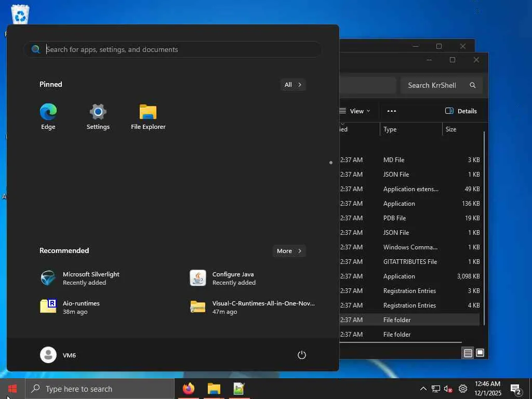Open the notification center icon
This screenshot has height=399, width=532.
point(516,389)
